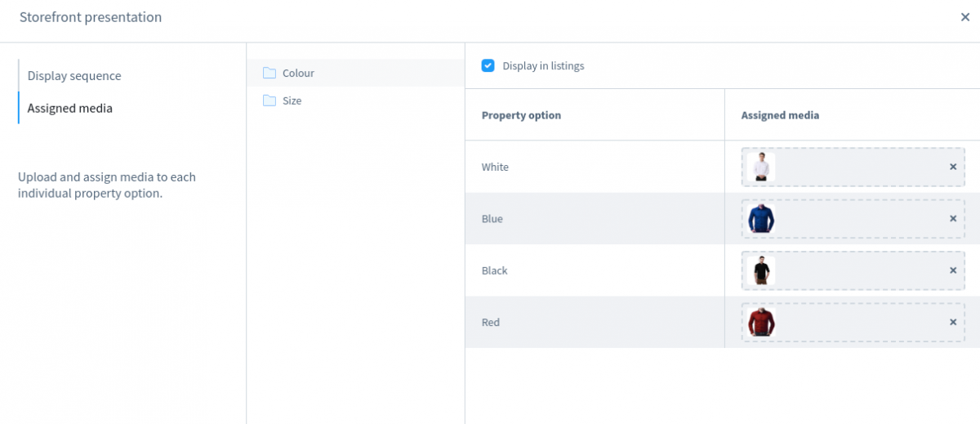Switch to Display sequence tab
This screenshot has height=424, width=980.
click(x=74, y=76)
